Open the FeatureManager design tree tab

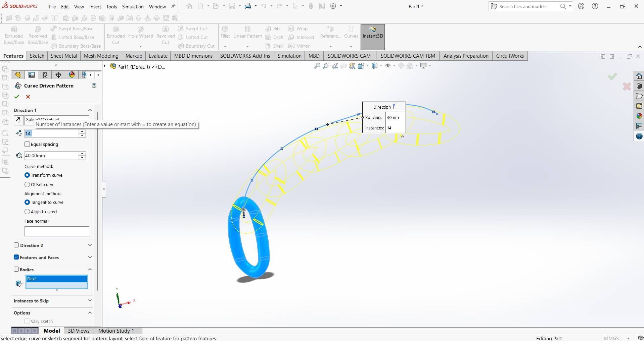tap(18, 75)
